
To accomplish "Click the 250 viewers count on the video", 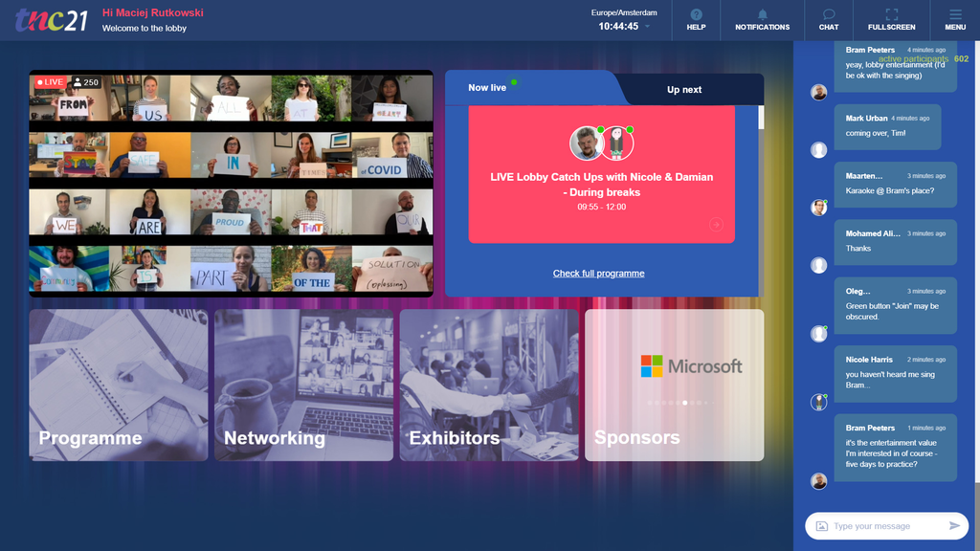I will [x=86, y=82].
